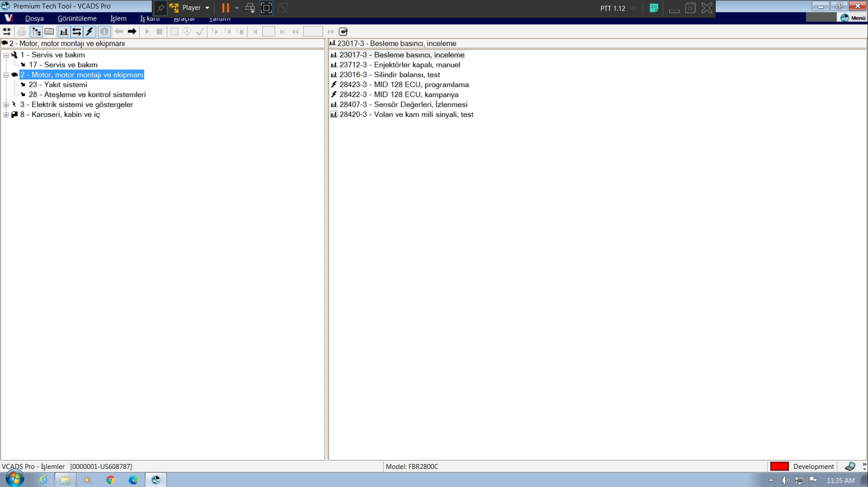Click the black forward arrow icon
868x487 pixels.
pyautogui.click(x=132, y=32)
